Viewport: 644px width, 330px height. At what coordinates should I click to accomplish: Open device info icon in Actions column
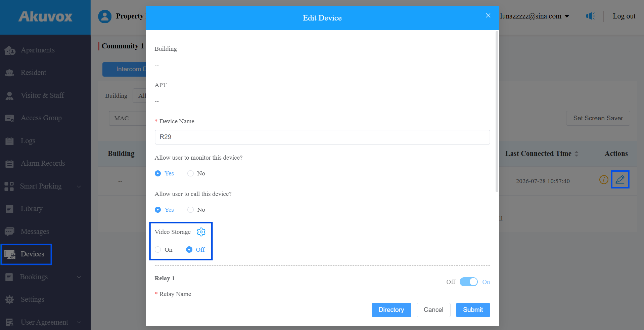(604, 180)
